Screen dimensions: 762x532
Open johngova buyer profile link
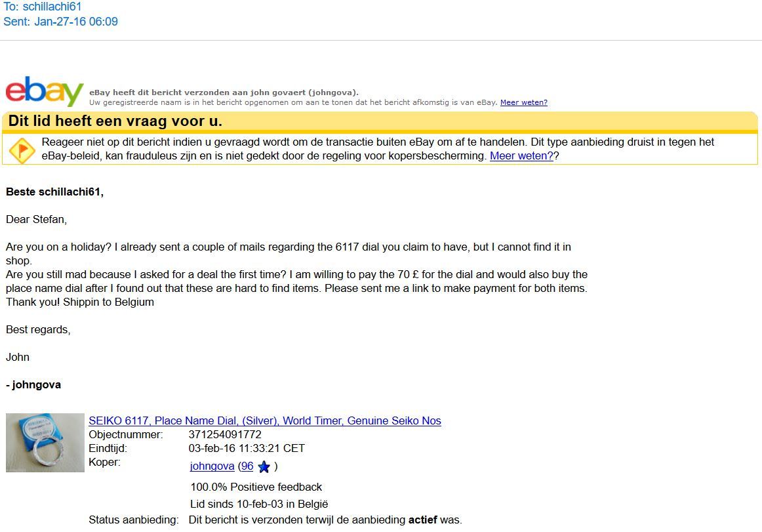212,466
